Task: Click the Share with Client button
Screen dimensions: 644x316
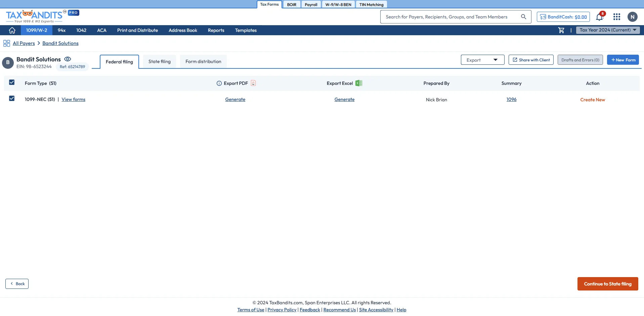Action: coord(531,60)
